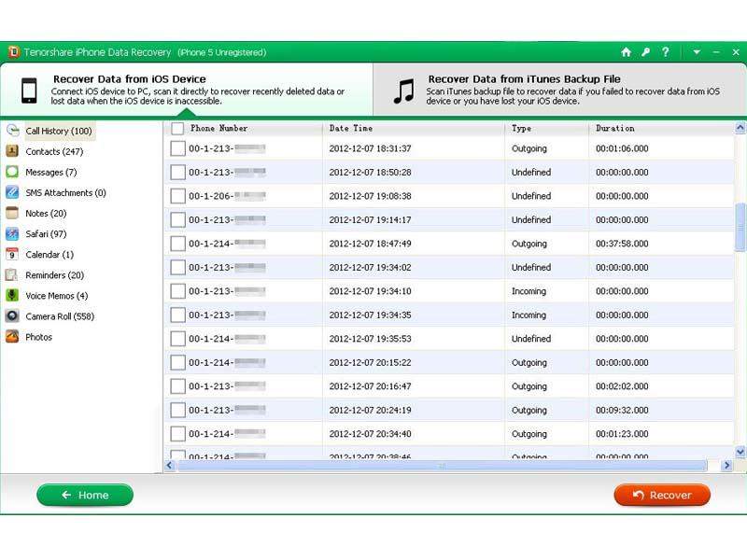Check the row dated 2012-12-07 19:34:10
The height and width of the screenshot is (560, 747).
177,291
